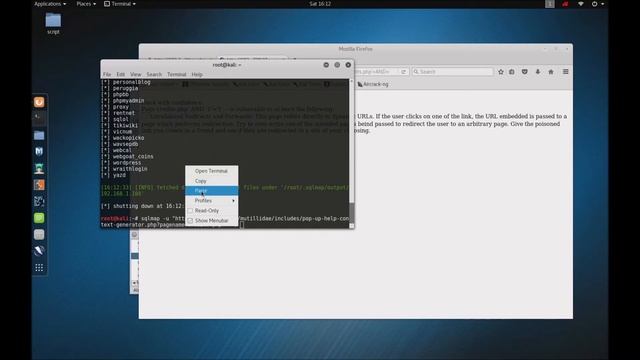Open the Firefox downloads arrow icon
Screen dimensions: 640x360
[538, 72]
